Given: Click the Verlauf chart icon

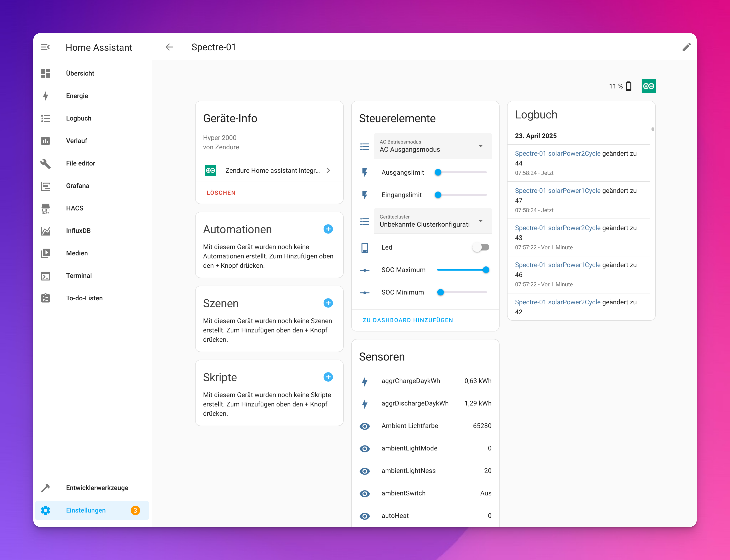Looking at the screenshot, I should (46, 141).
